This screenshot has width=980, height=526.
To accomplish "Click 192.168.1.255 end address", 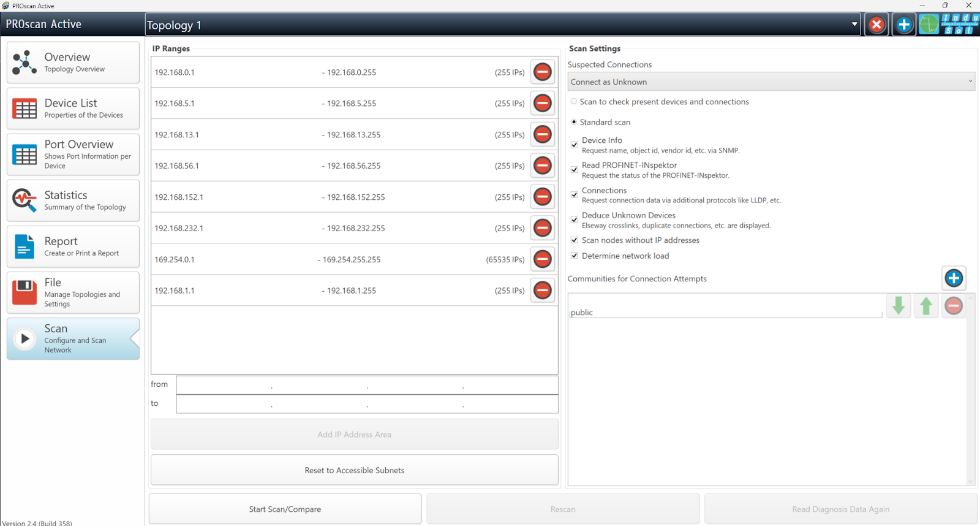I will [352, 291].
